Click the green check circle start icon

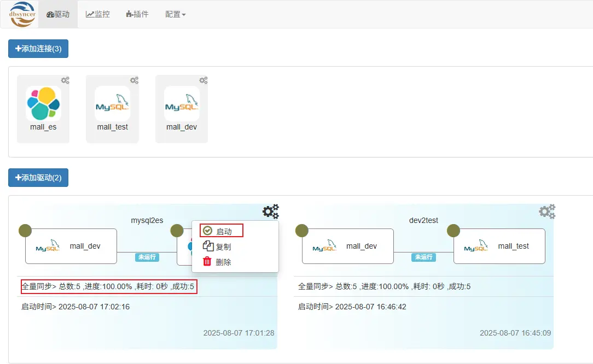207,230
